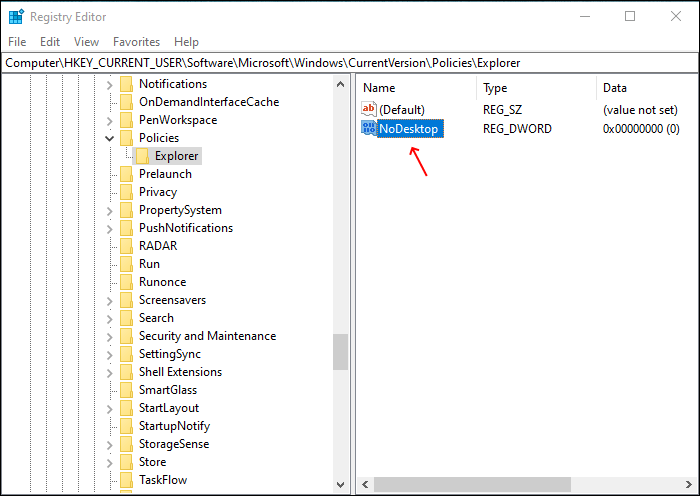Click the Registry Editor app icon in title bar

[16, 16]
